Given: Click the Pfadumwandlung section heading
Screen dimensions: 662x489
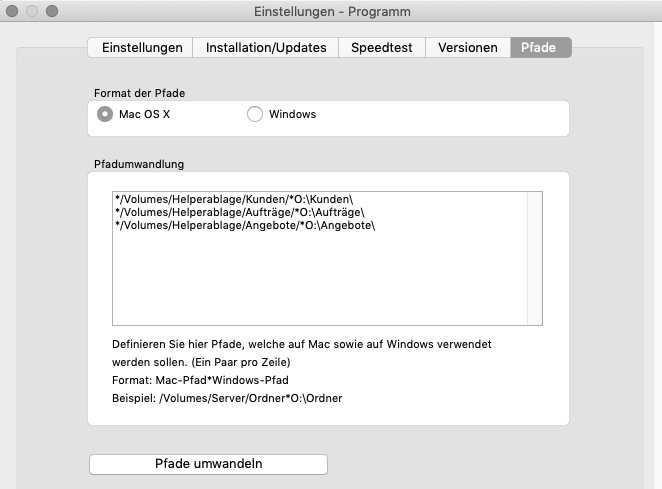Looking at the screenshot, I should [x=139, y=163].
